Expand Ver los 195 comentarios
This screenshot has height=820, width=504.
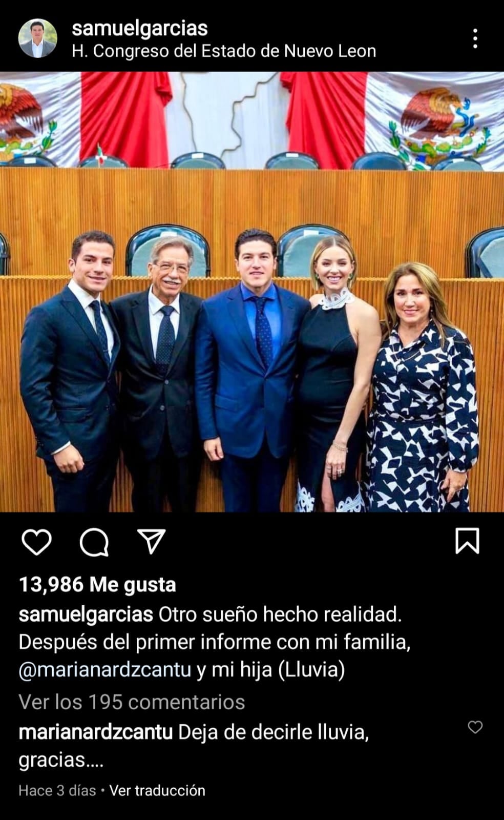[x=132, y=702]
